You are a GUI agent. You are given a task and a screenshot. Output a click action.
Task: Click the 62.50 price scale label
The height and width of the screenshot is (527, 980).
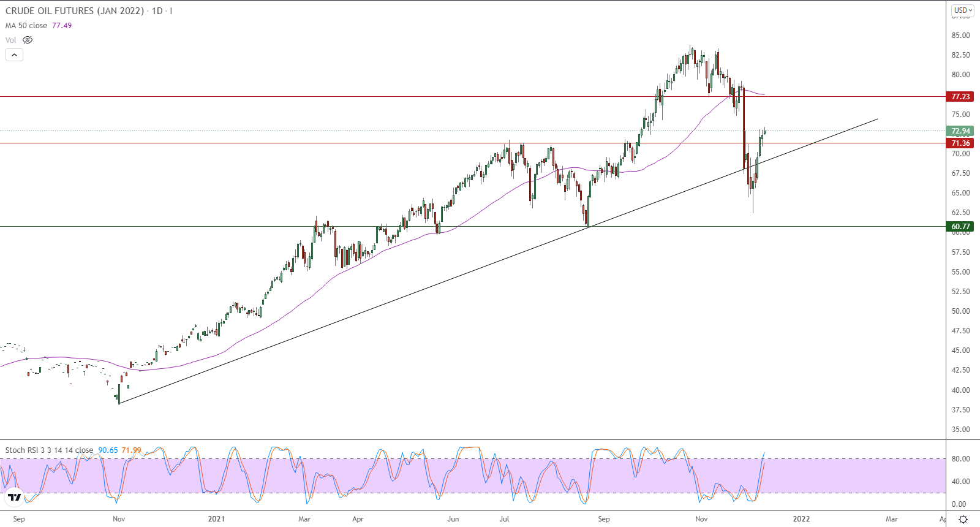pos(960,213)
